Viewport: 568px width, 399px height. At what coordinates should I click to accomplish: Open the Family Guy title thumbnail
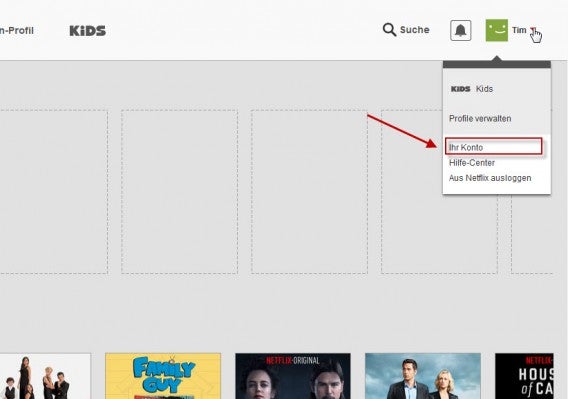163,376
